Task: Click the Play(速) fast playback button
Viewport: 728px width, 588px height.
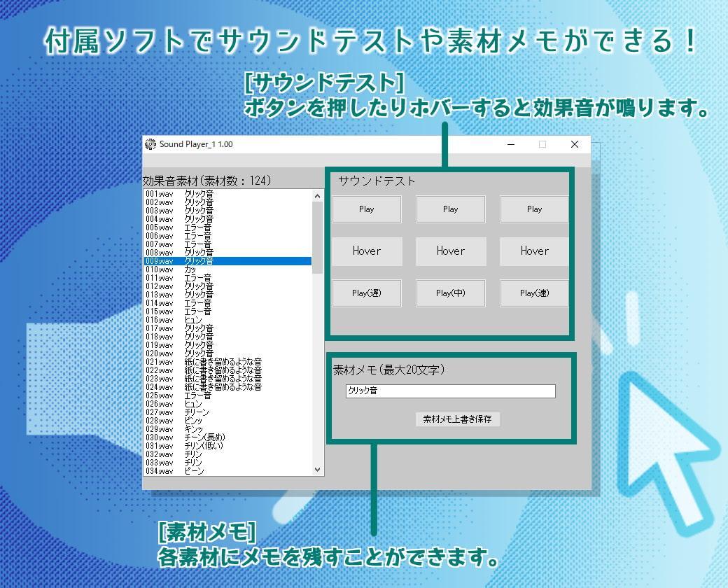Action: [x=534, y=293]
